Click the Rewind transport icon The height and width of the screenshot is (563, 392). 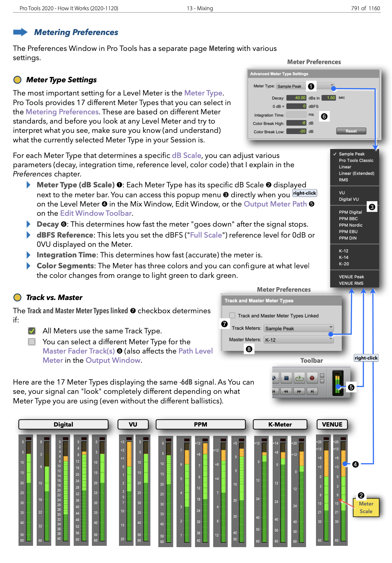pos(286,392)
